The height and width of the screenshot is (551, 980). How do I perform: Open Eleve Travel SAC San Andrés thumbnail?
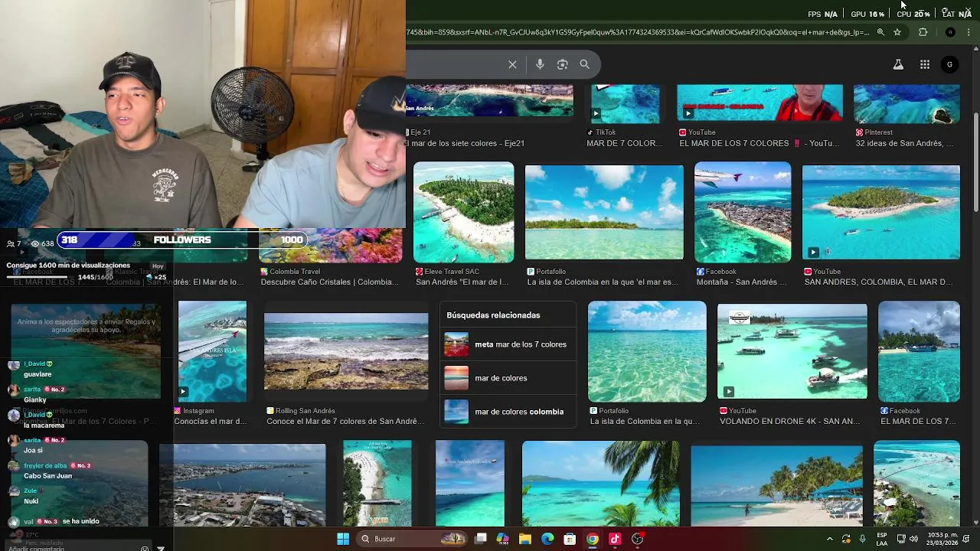coord(464,212)
